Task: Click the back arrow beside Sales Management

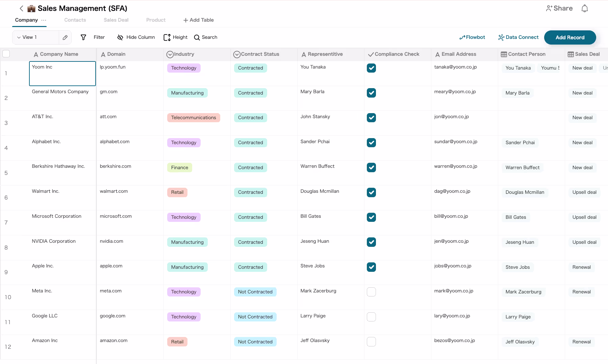Action: point(21,8)
